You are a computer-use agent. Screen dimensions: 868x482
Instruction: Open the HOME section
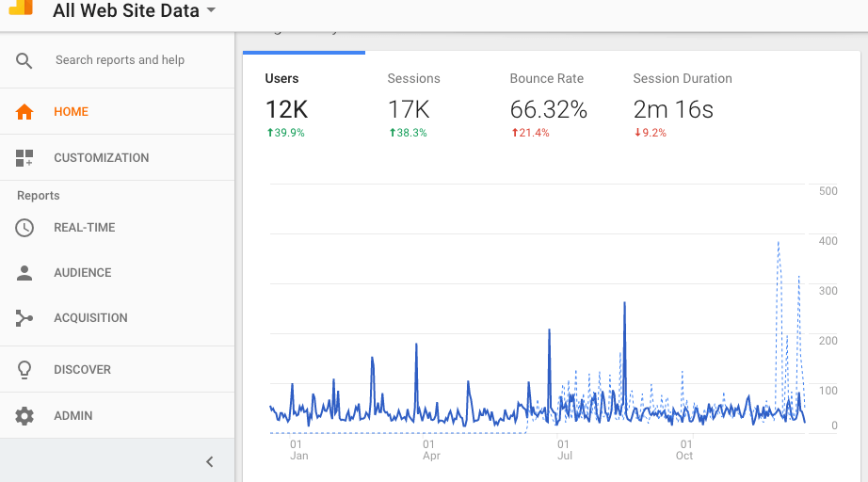coord(71,112)
